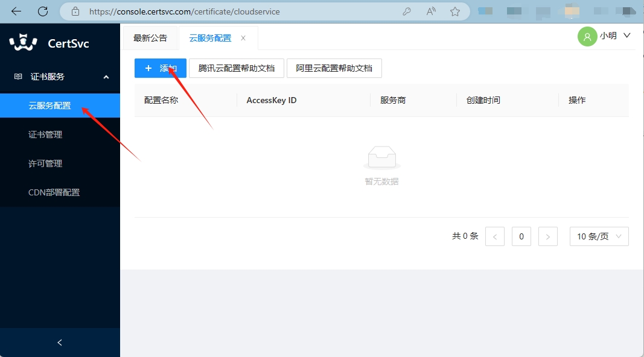This screenshot has width=644, height=357.
Task: Click 小明's green avatar icon
Action: (587, 36)
